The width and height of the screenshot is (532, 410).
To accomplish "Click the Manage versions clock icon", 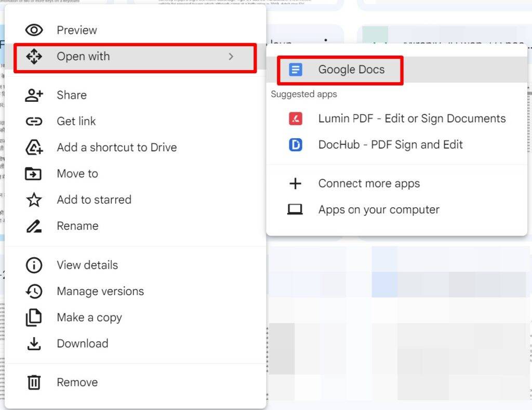I will coord(34,291).
